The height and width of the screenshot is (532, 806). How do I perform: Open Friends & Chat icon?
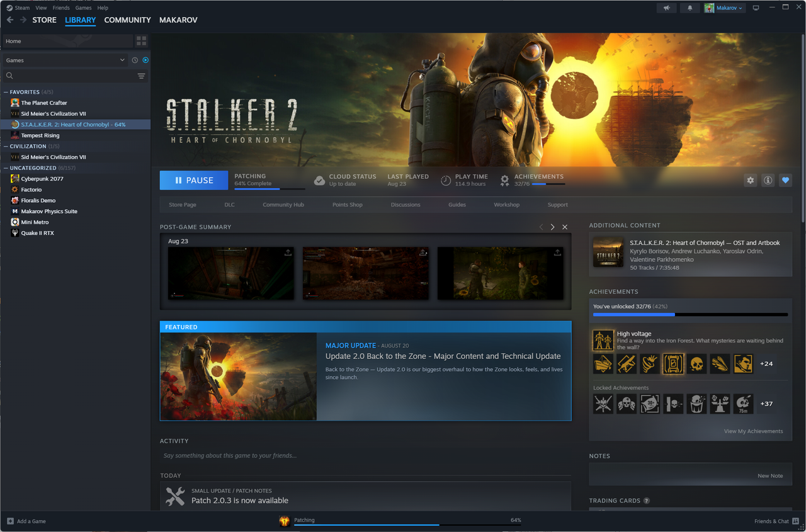pos(796,521)
